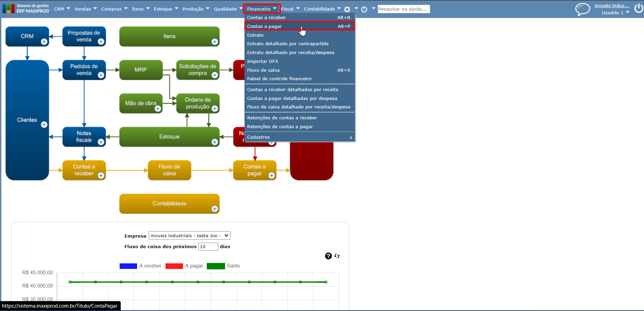Click the plus icon on Solicitações de compra
This screenshot has height=311, width=644.
(215, 75)
